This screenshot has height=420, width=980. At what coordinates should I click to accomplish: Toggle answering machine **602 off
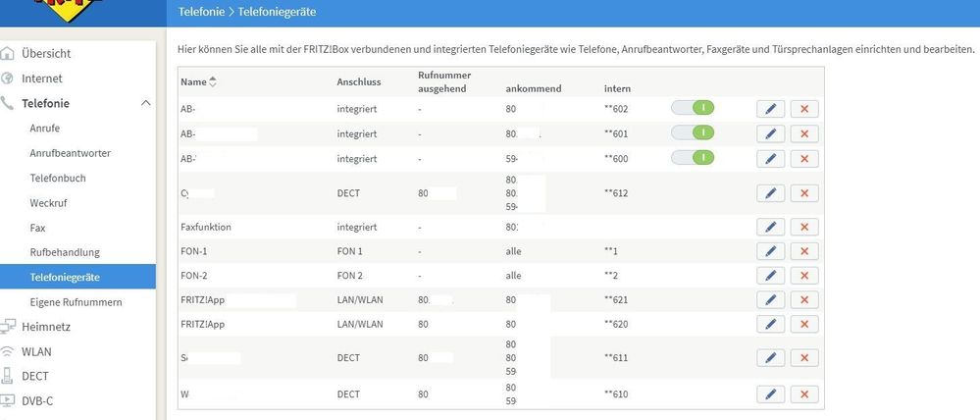coord(693,107)
